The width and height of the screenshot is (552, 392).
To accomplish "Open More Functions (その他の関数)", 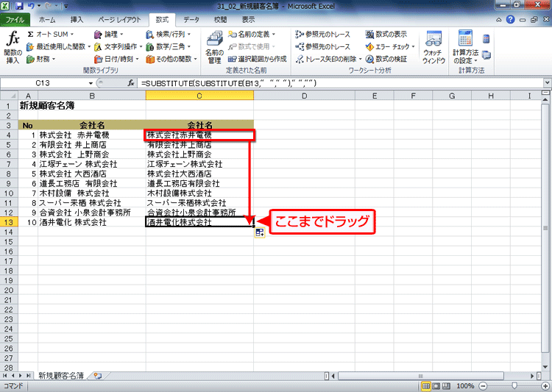I will [171, 59].
